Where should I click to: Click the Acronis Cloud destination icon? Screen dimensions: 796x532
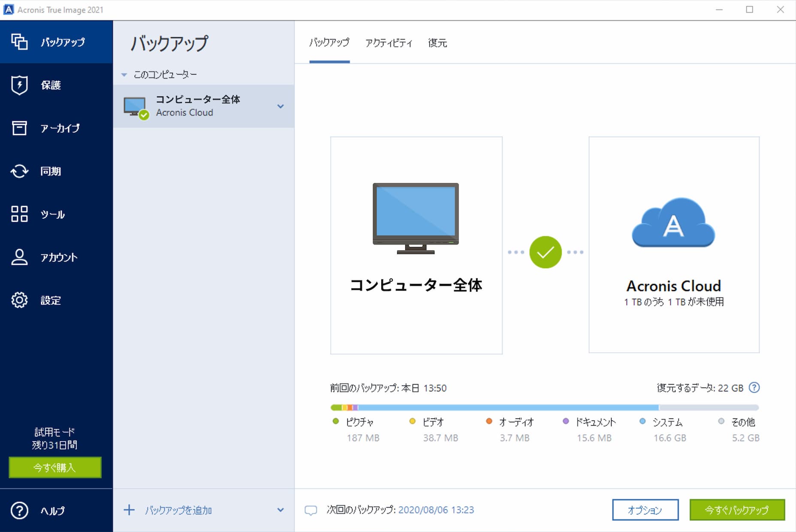(673, 222)
